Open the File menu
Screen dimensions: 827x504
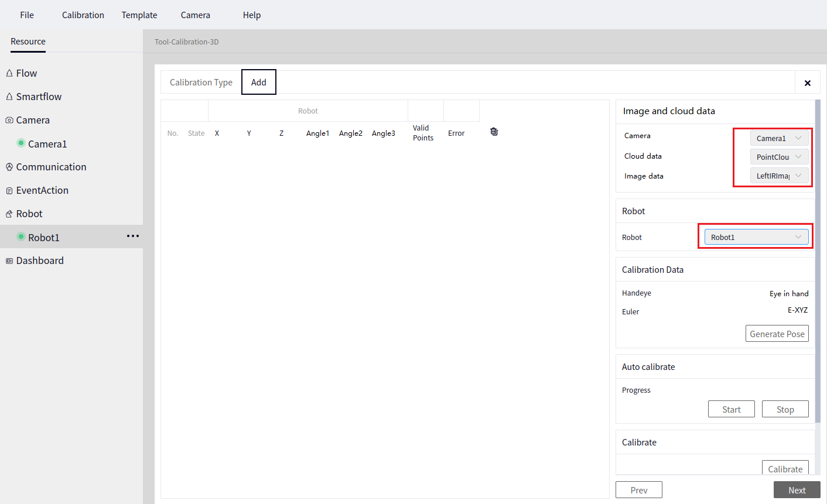(27, 15)
